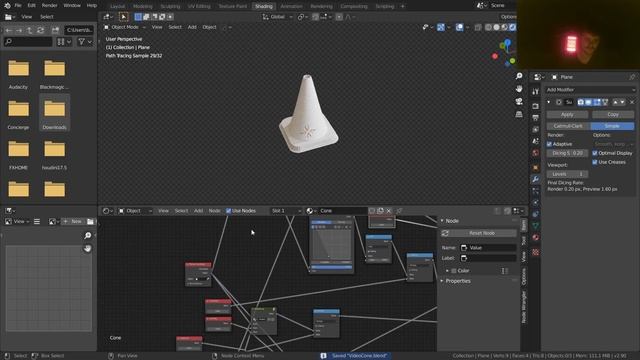Switch to the Texture Paint workspace tab

pyautogui.click(x=233, y=6)
